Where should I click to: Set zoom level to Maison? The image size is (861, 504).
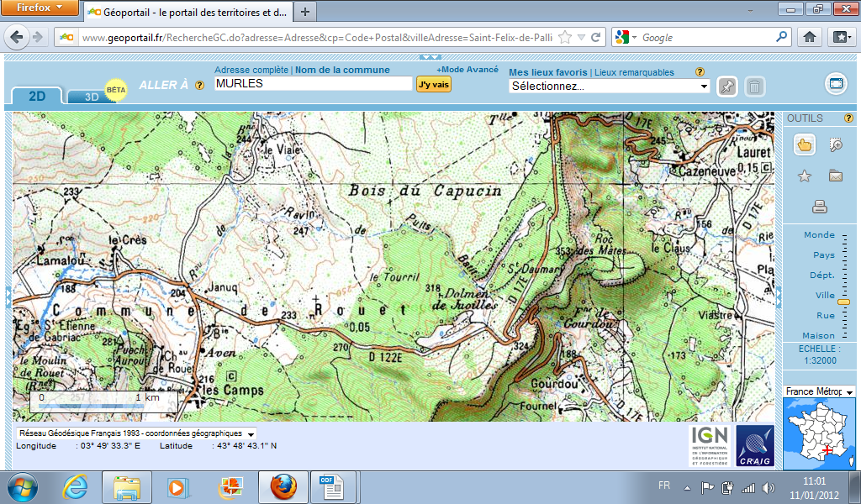tap(818, 335)
